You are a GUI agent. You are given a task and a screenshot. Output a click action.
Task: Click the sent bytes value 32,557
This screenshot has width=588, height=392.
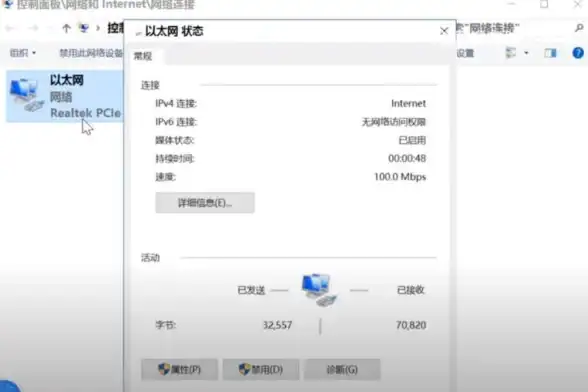point(277,325)
